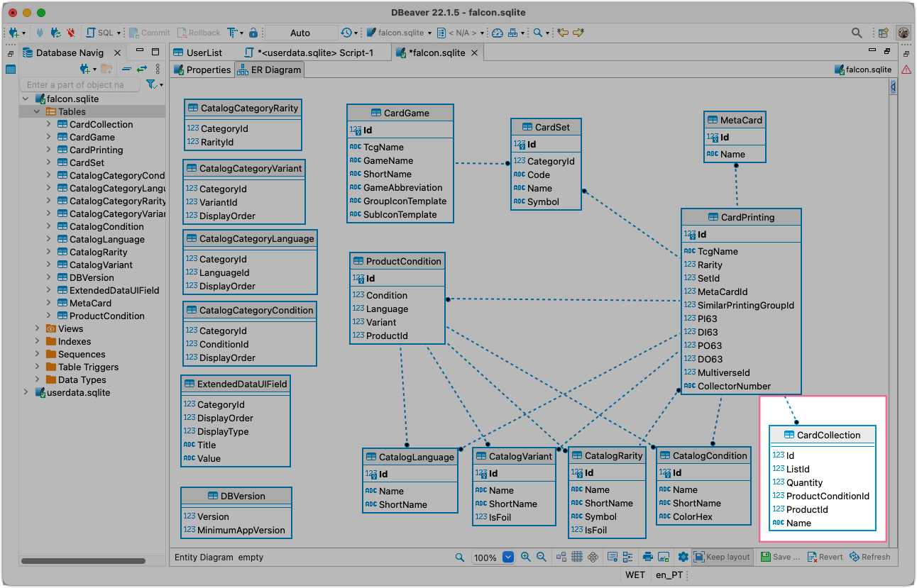Image resolution: width=917 pixels, height=588 pixels.
Task: Click the Save button in diagram toolbar
Action: click(x=779, y=558)
